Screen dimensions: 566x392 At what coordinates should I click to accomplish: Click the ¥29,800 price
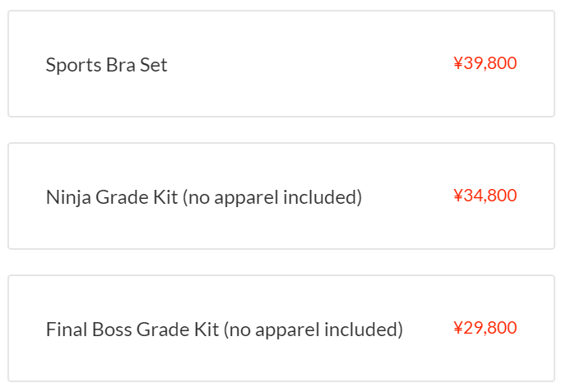[485, 328]
